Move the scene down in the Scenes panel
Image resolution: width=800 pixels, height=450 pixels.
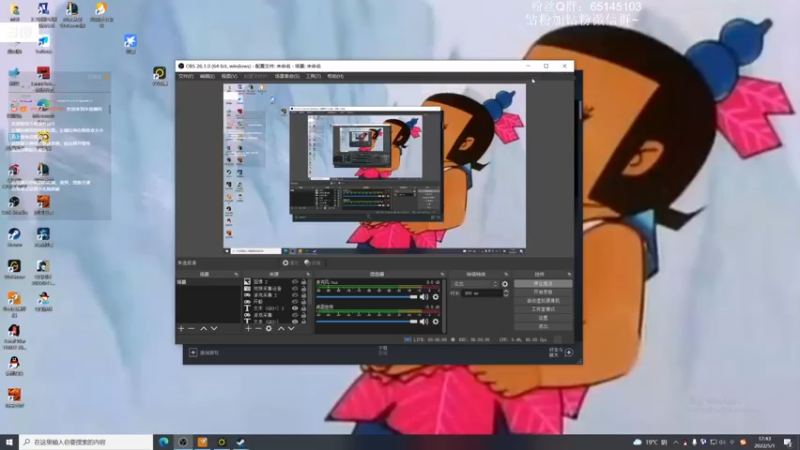214,329
